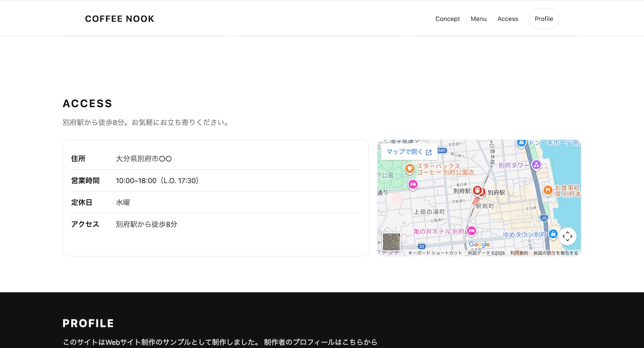Click the PROFILE section heading
Viewport: 644px width, 348px height.
(x=88, y=323)
